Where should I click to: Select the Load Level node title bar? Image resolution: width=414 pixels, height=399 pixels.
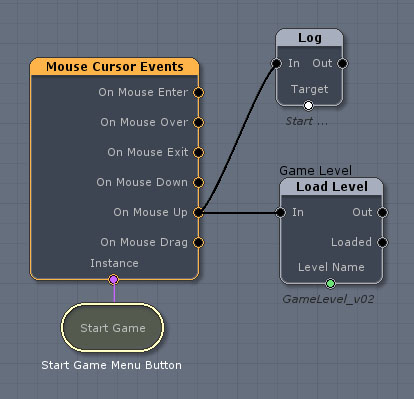coord(332,187)
